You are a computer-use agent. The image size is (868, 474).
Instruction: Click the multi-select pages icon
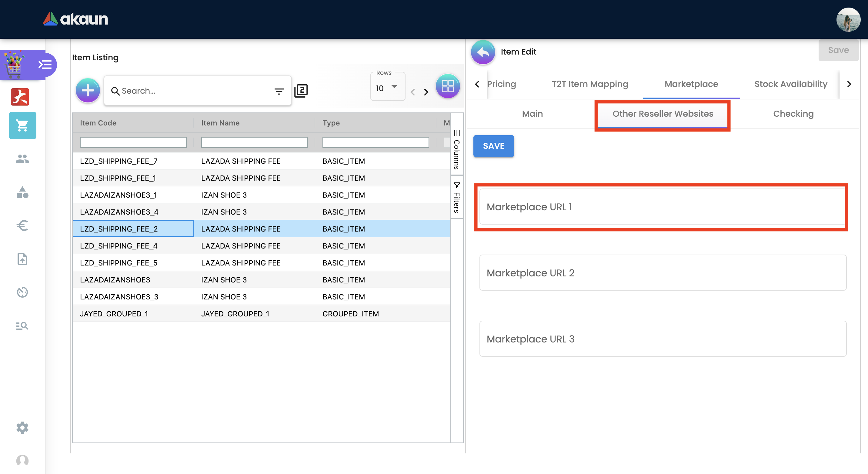(301, 91)
